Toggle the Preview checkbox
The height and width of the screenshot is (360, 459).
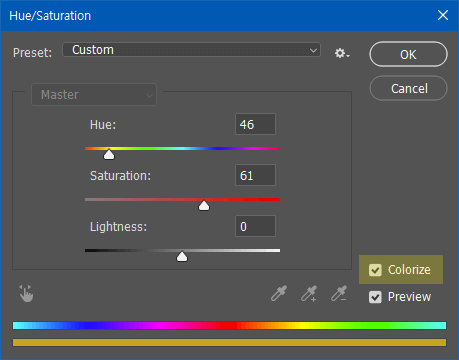pos(375,297)
